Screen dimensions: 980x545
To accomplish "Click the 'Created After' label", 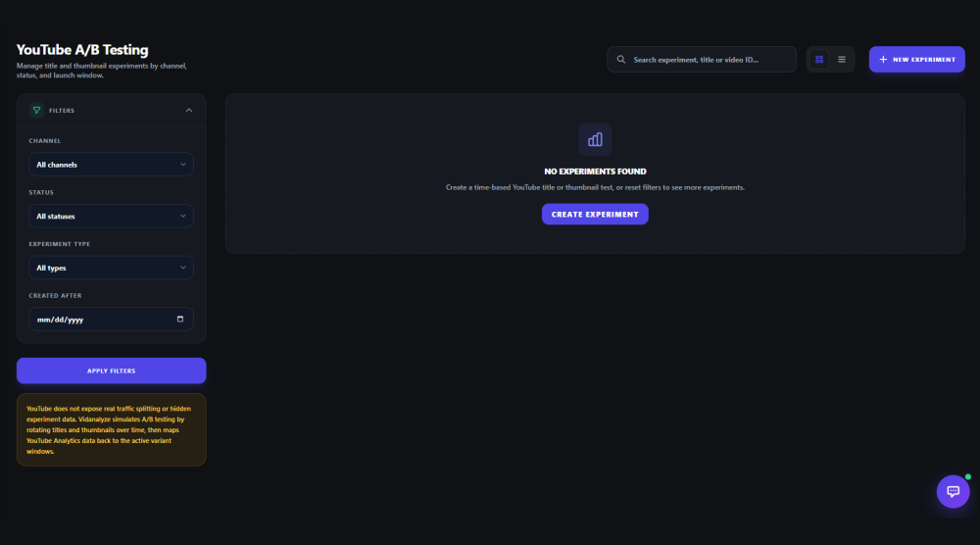I will tap(55, 296).
